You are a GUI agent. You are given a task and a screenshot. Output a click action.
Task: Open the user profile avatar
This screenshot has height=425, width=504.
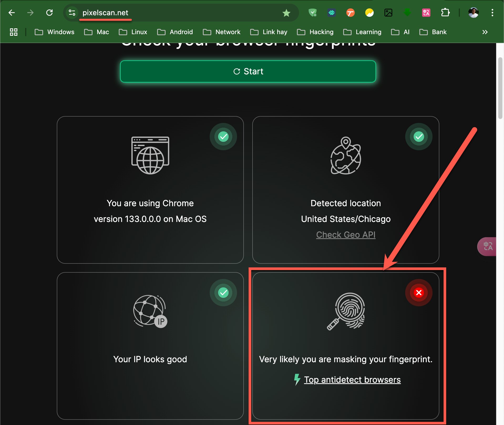pos(473,13)
